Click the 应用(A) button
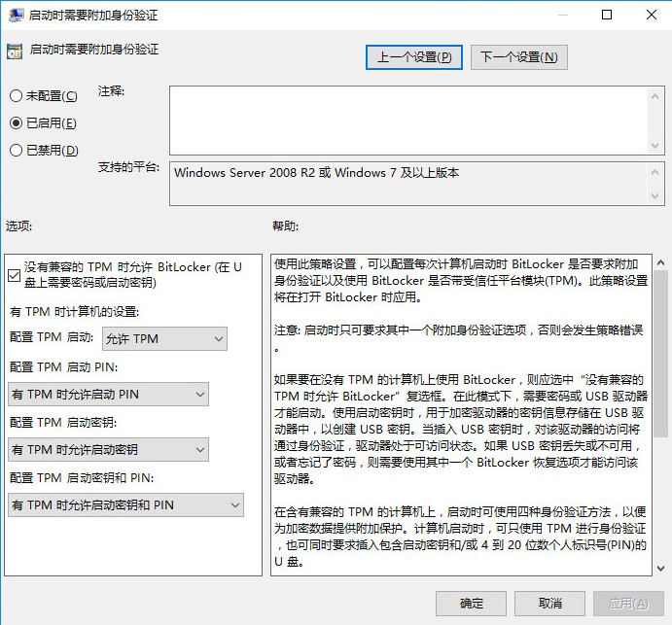 pos(628,604)
